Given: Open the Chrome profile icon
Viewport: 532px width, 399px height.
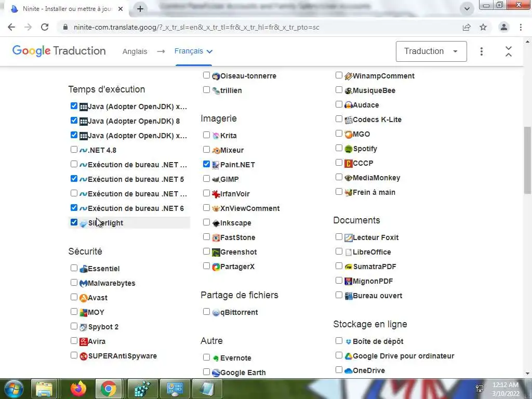Looking at the screenshot, I should click(504, 27).
